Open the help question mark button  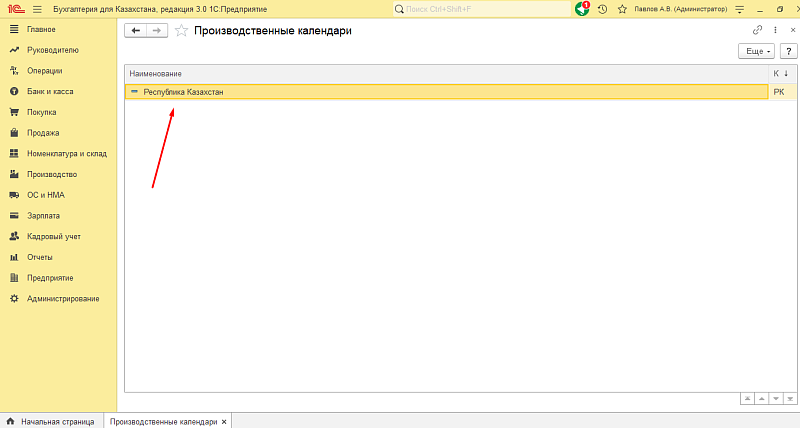787,51
